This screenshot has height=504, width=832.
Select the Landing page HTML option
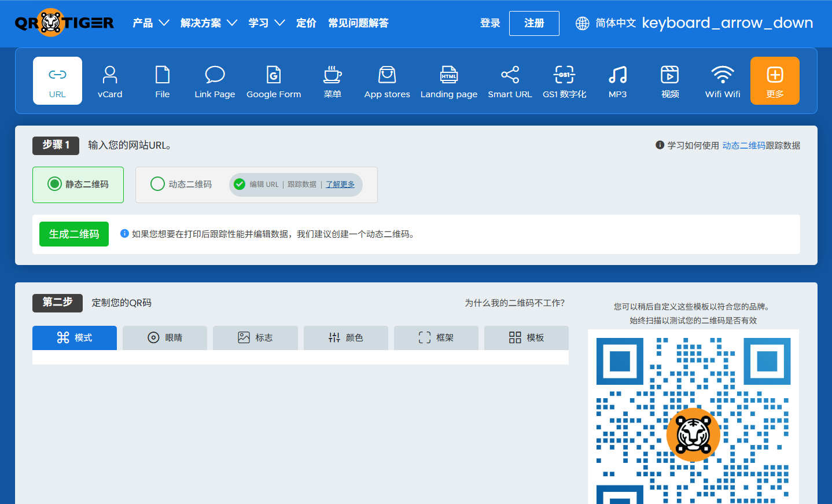coord(449,81)
